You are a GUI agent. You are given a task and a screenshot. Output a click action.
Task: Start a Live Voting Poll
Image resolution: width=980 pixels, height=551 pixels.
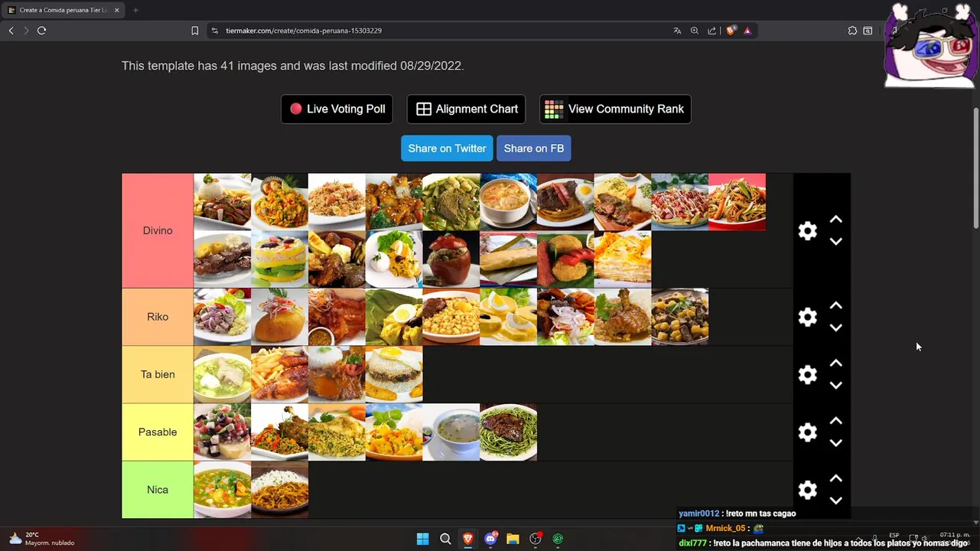pyautogui.click(x=337, y=109)
